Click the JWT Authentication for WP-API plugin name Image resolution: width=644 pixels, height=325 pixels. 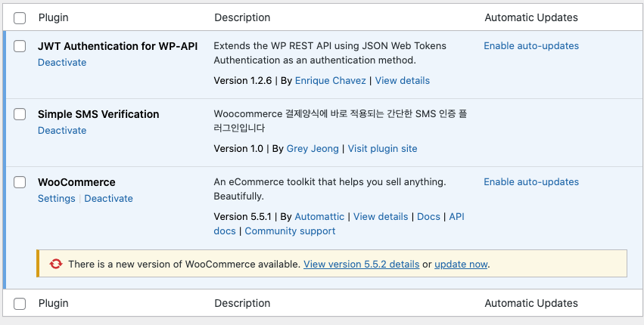(x=117, y=46)
